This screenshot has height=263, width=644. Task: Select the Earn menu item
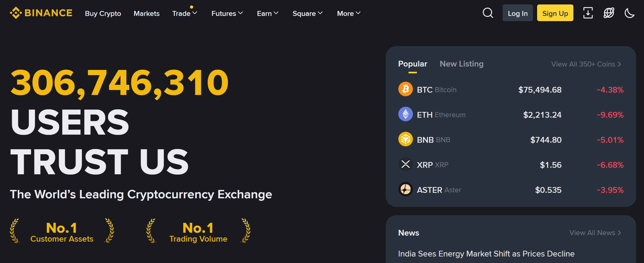click(x=267, y=13)
